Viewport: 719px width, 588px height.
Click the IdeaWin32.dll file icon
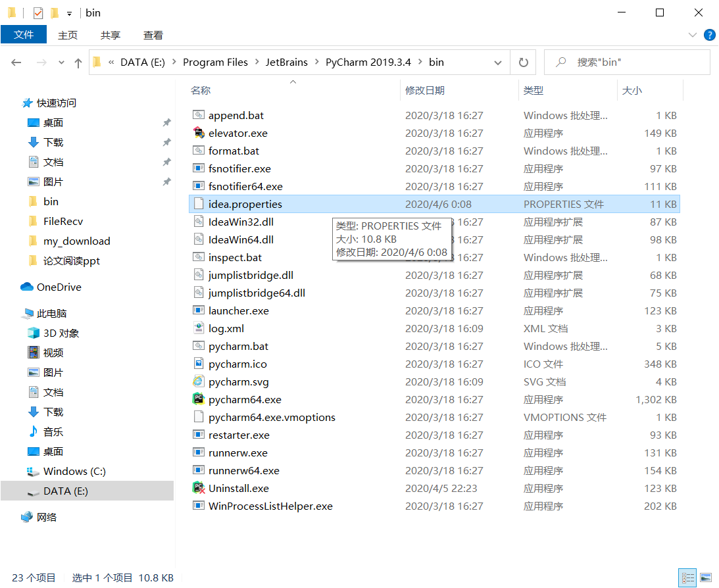(x=199, y=222)
